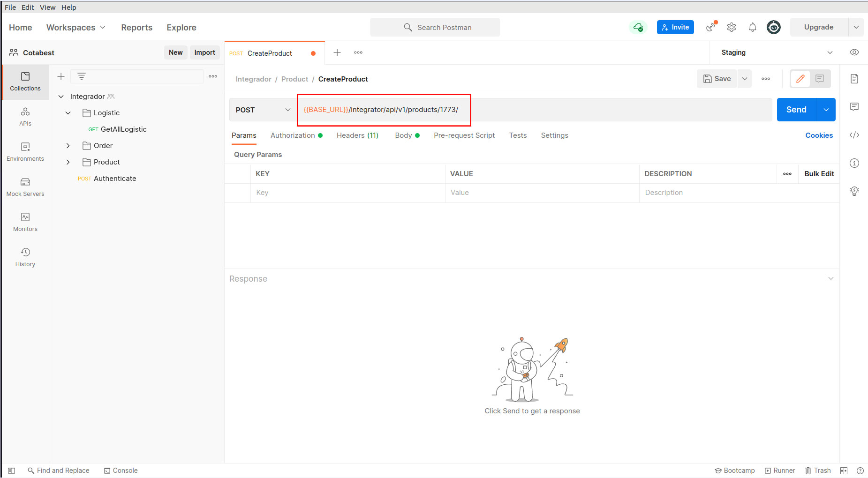
Task: Click the sync status cloud icon
Action: (x=638, y=27)
